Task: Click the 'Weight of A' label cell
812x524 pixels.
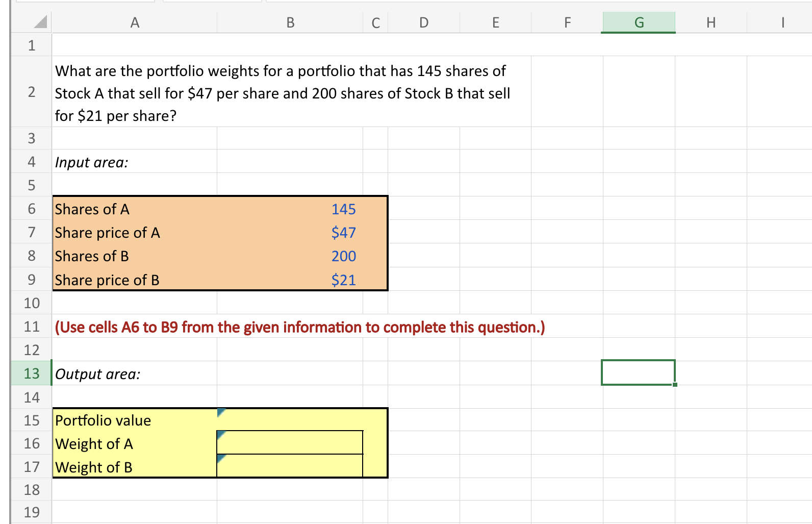Action: click(x=135, y=443)
